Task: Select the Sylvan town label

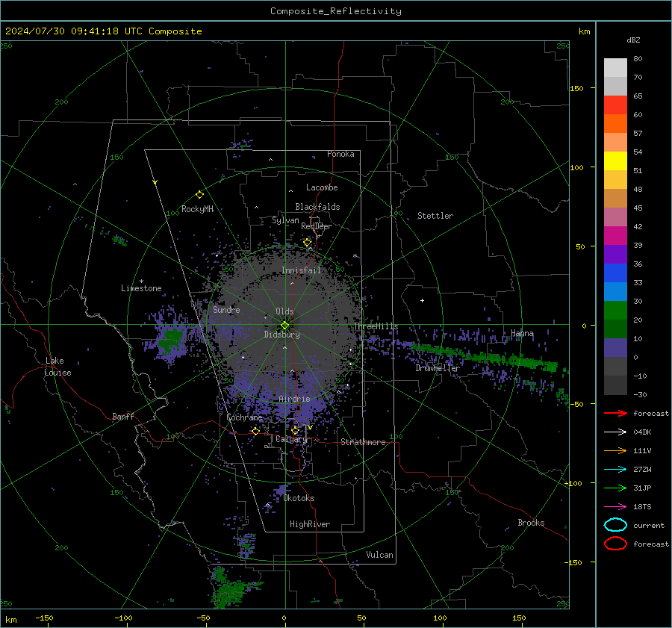Action: [285, 220]
